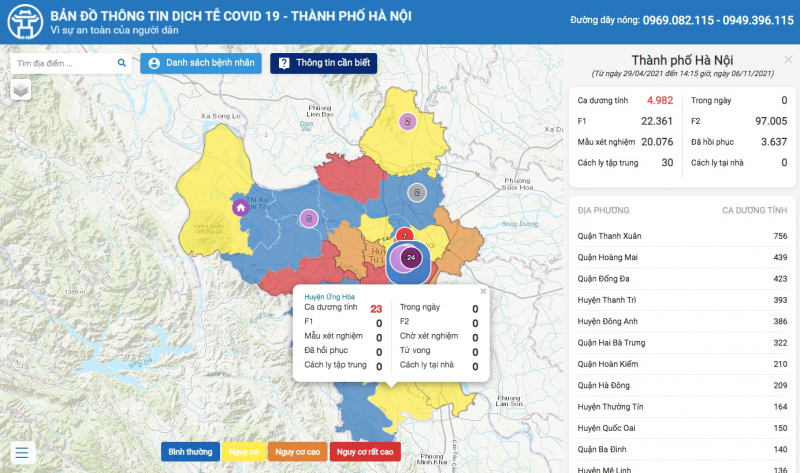Close the Huyện Ứng Hòa info popup
This screenshot has height=473, width=800.
483,292
